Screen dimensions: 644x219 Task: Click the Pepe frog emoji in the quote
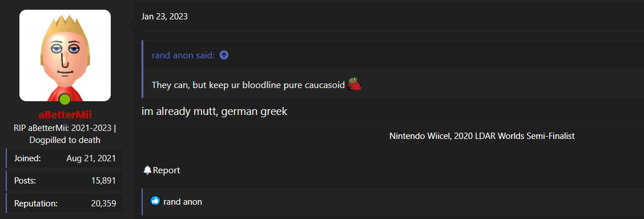click(x=354, y=84)
